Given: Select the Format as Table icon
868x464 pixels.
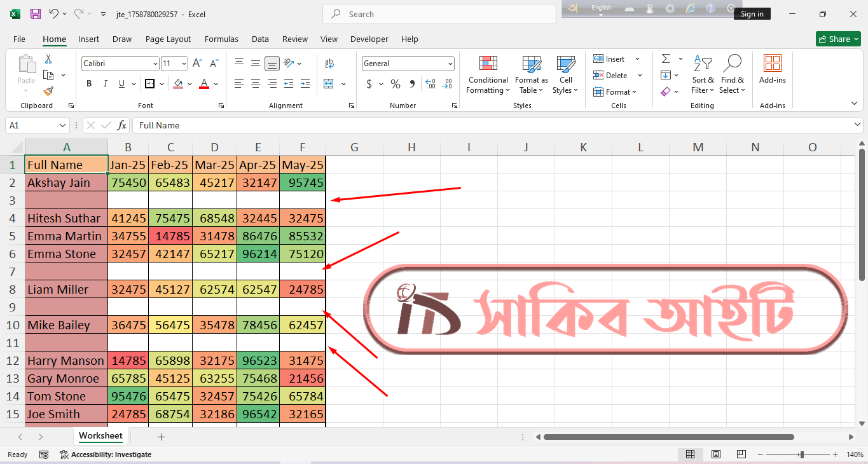Looking at the screenshot, I should click(531, 75).
